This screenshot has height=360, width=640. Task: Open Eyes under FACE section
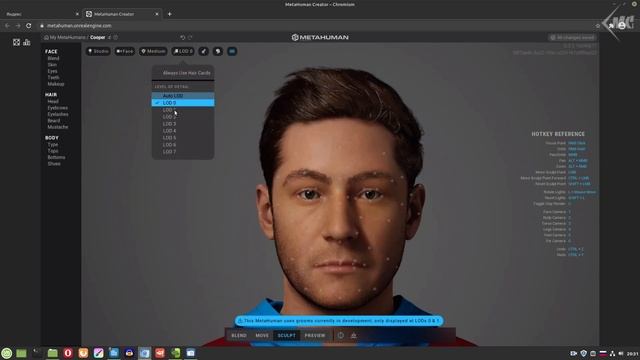[x=52, y=71]
